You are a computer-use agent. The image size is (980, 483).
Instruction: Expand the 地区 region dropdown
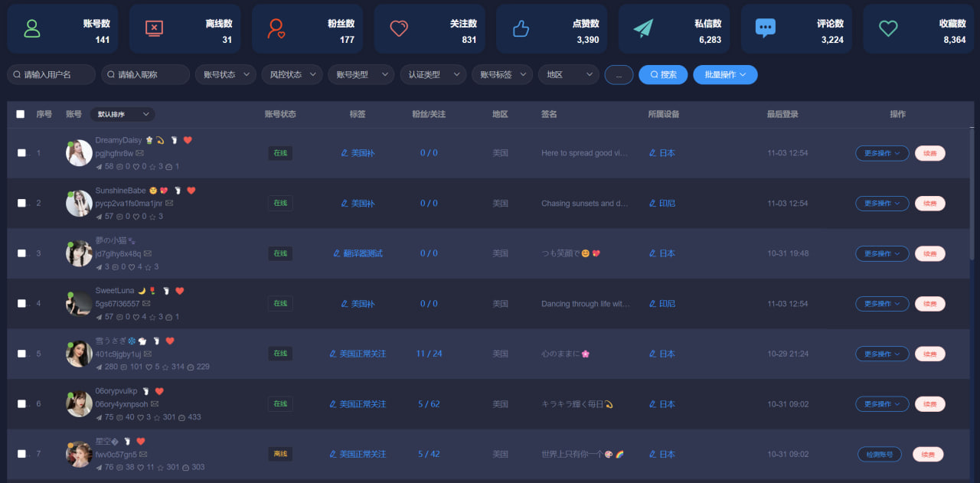pyautogui.click(x=568, y=74)
